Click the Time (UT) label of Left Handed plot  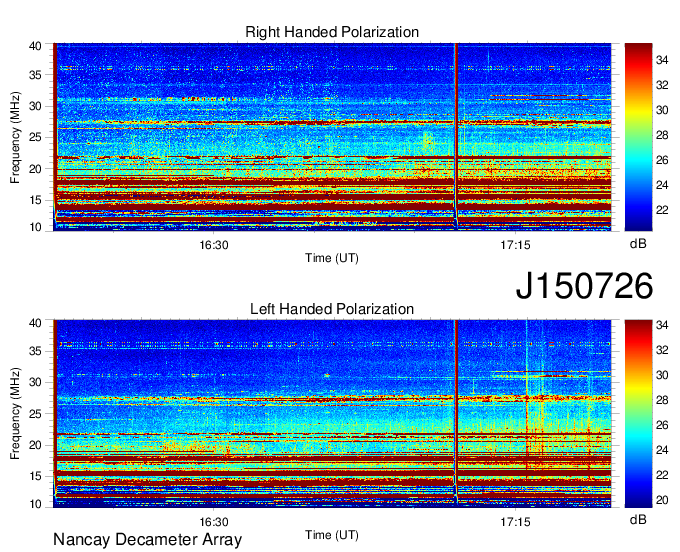coord(332,535)
